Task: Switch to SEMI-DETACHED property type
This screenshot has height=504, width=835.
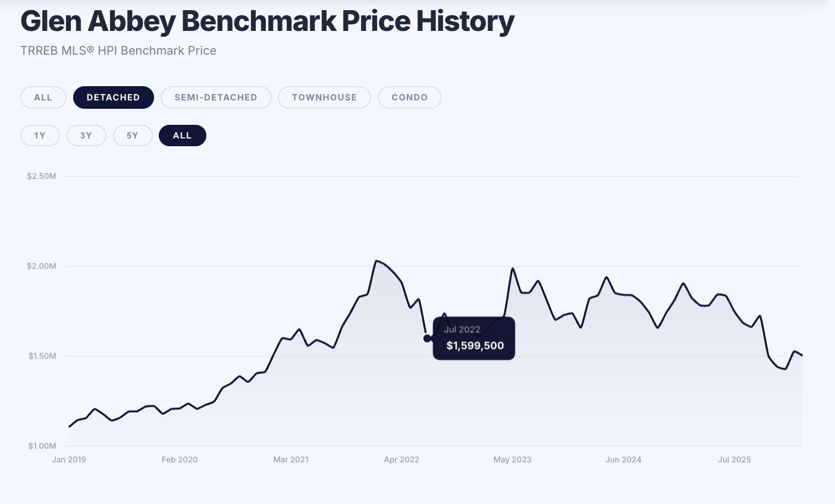Action: pyautogui.click(x=216, y=97)
